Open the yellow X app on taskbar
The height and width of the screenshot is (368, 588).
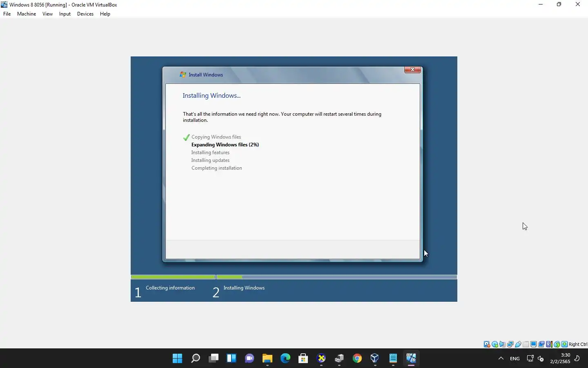[321, 359]
